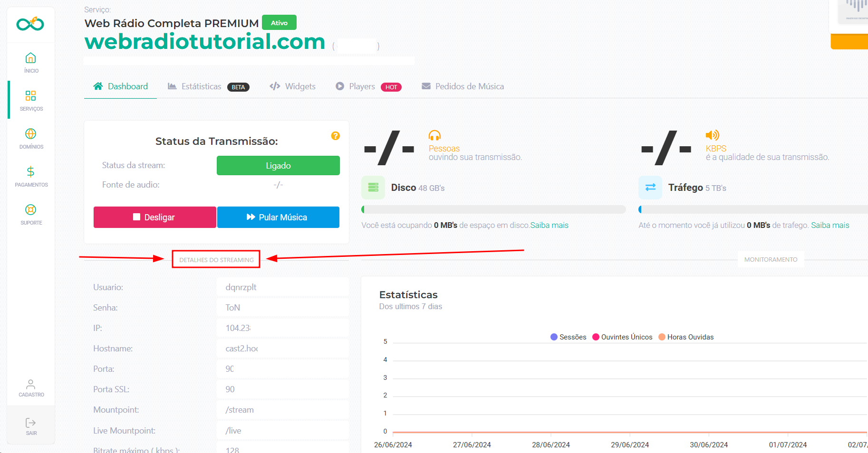Click the Desligar button
The image size is (868, 453).
click(155, 217)
